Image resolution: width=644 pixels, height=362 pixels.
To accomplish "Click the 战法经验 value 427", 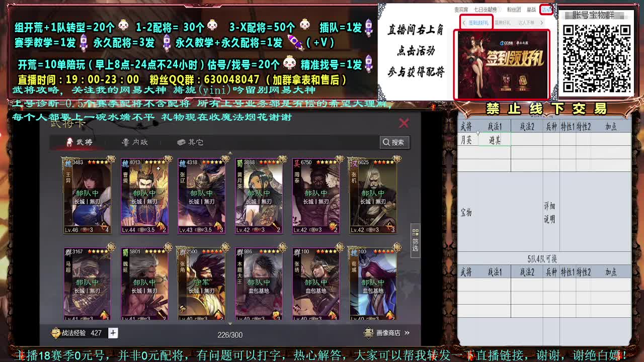I will click(96, 333).
